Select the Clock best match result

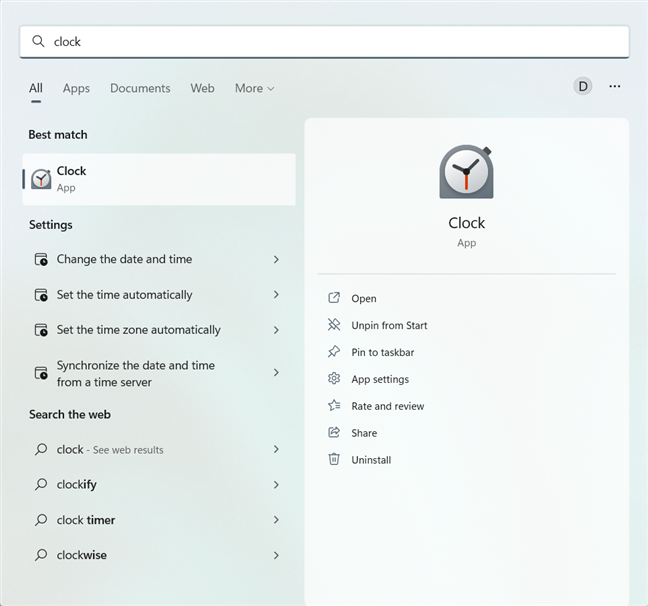[x=158, y=179]
